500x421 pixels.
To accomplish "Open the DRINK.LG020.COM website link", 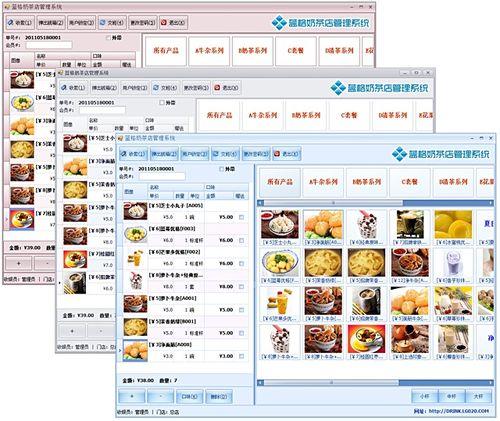I will [459, 411].
